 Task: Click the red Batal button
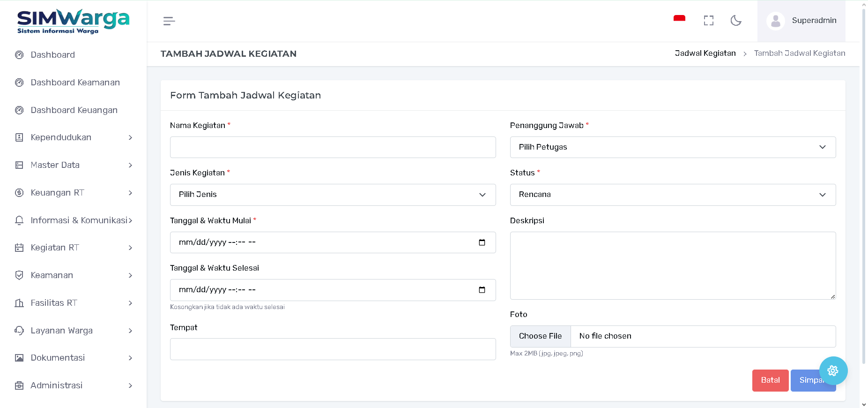tap(770, 380)
